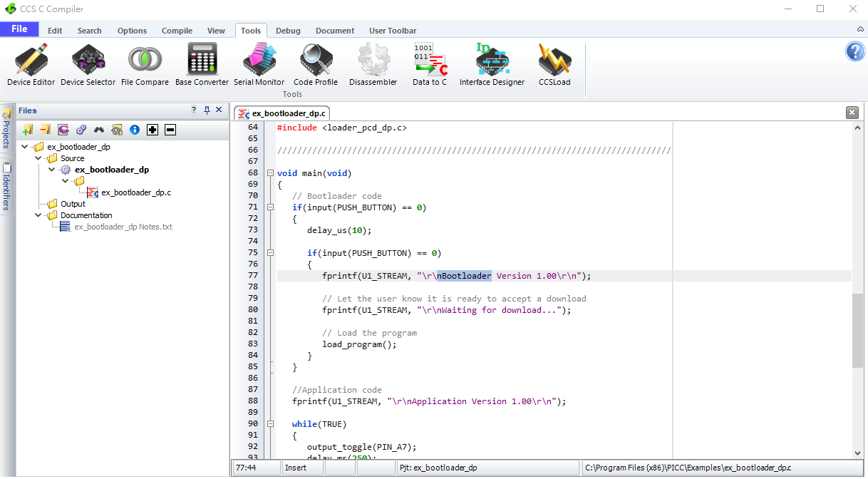Click the purple C icon in Files toolbar

(x=63, y=130)
